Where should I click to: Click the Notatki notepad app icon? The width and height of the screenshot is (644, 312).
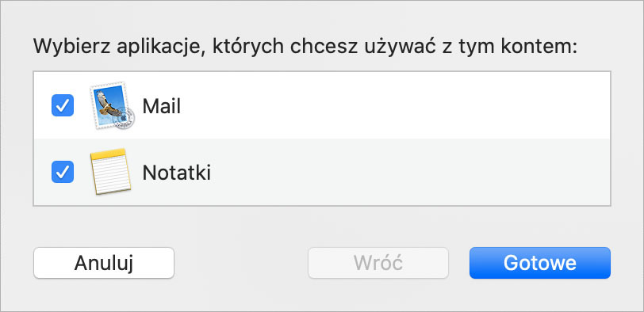[x=110, y=171]
